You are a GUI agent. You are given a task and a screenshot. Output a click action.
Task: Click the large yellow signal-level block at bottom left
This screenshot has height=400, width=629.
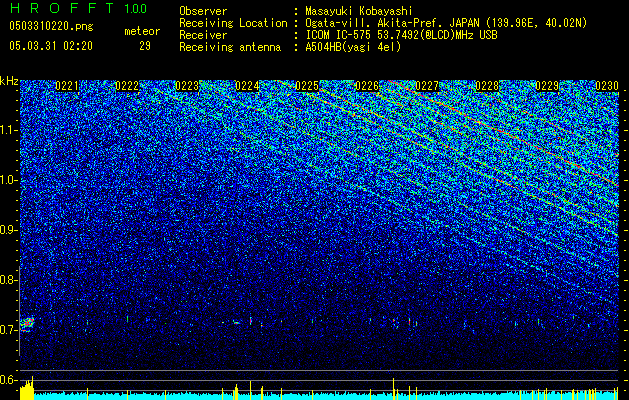(27, 390)
